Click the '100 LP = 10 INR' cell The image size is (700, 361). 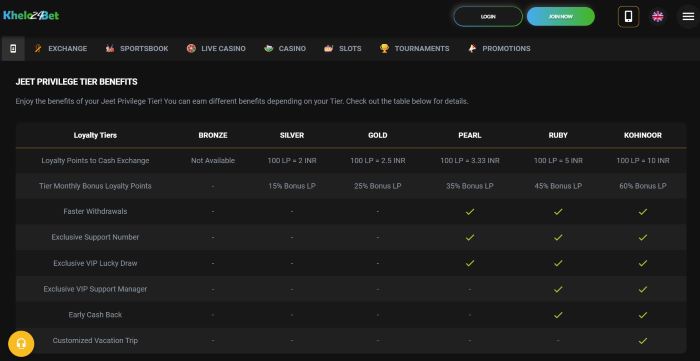tap(643, 161)
